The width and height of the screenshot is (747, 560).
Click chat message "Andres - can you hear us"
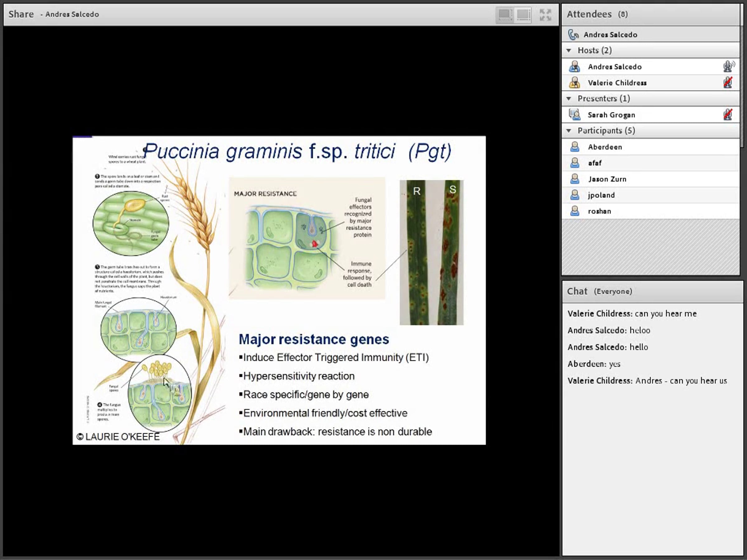[681, 381]
